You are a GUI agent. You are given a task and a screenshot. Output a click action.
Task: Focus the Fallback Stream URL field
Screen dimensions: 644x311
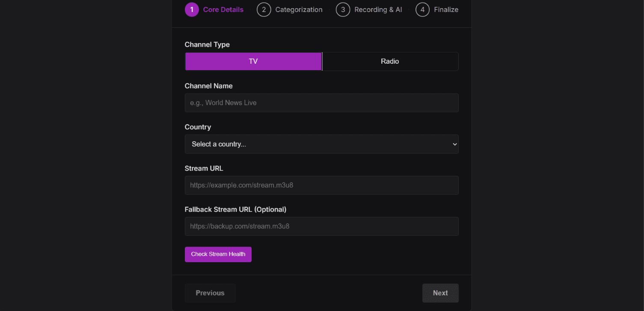click(321, 226)
